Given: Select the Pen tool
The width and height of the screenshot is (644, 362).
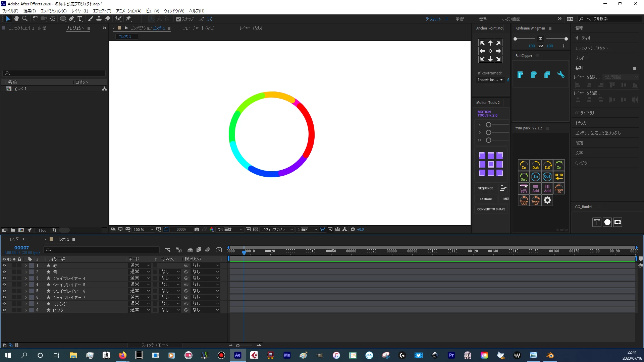Looking at the screenshot, I should point(71,19).
